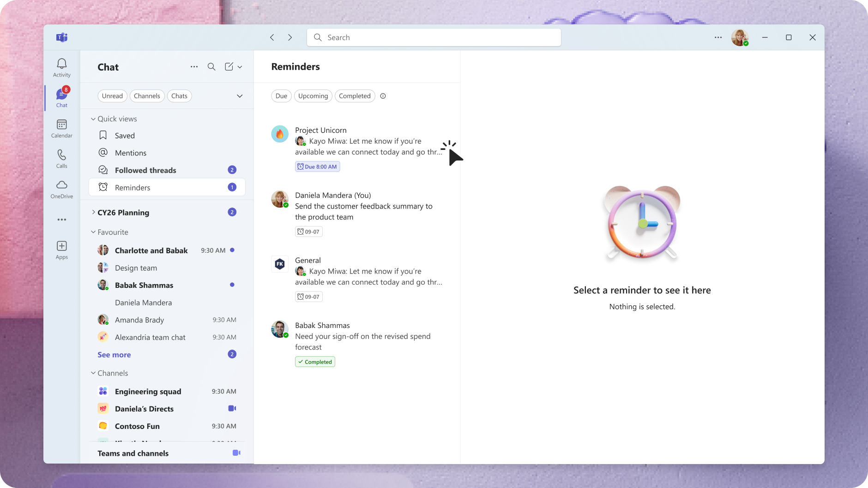Open Chat pane more options ellipsis

point(194,67)
